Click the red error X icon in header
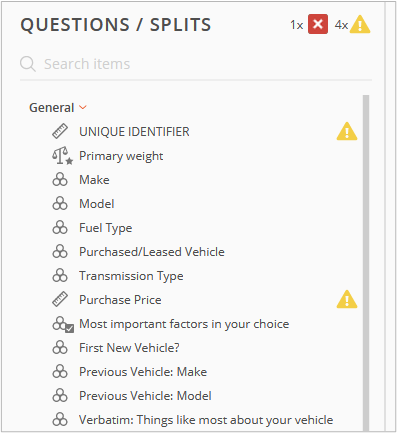Screen dimensions: 397x433 pos(318,24)
